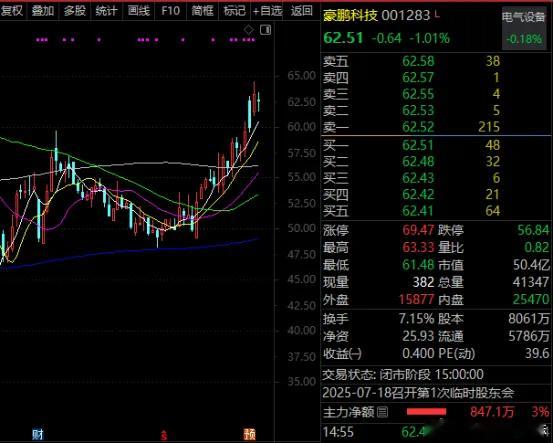Activate the 画线 drawing tool
Screen dimensions: 554x443
coord(138,11)
